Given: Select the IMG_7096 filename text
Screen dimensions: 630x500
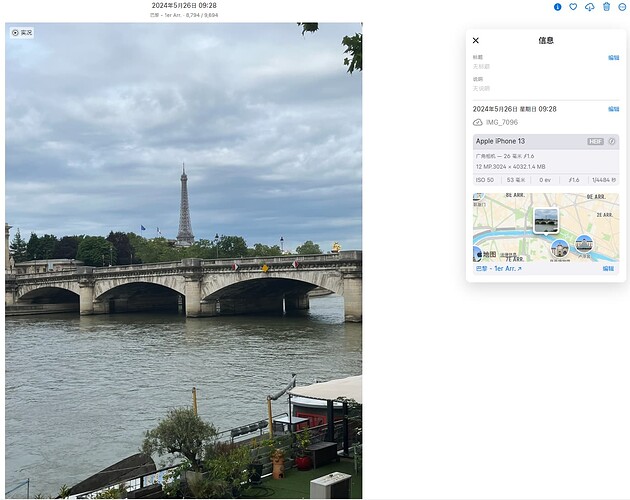Looking at the screenshot, I should click(502, 122).
